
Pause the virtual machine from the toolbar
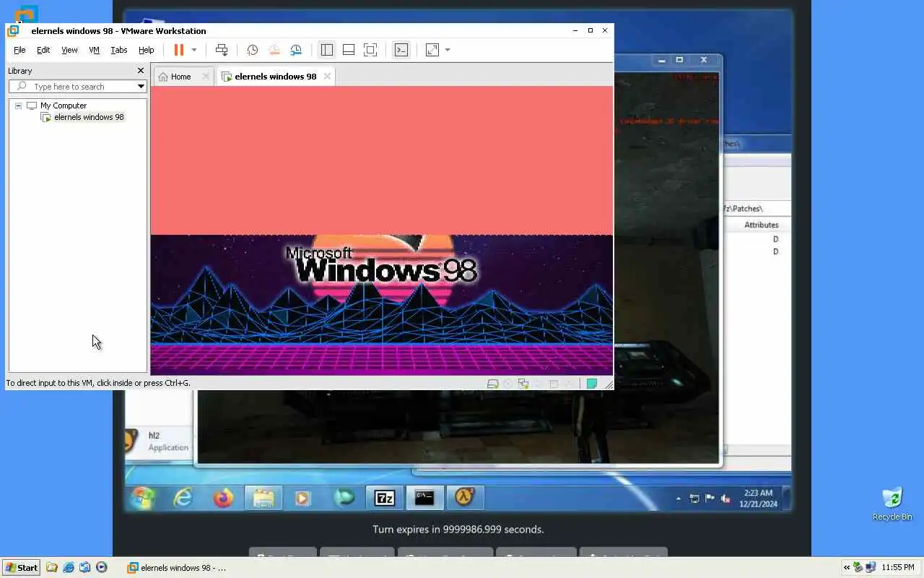[x=179, y=50]
